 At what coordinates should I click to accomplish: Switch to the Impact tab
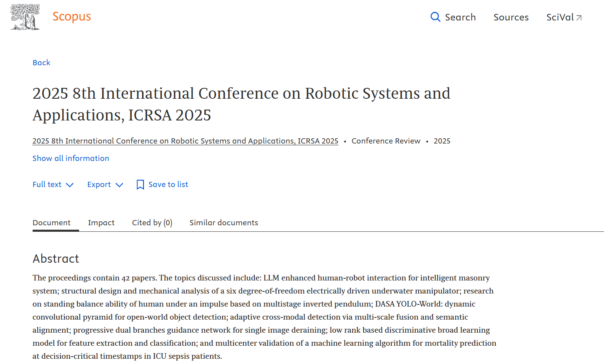click(101, 223)
